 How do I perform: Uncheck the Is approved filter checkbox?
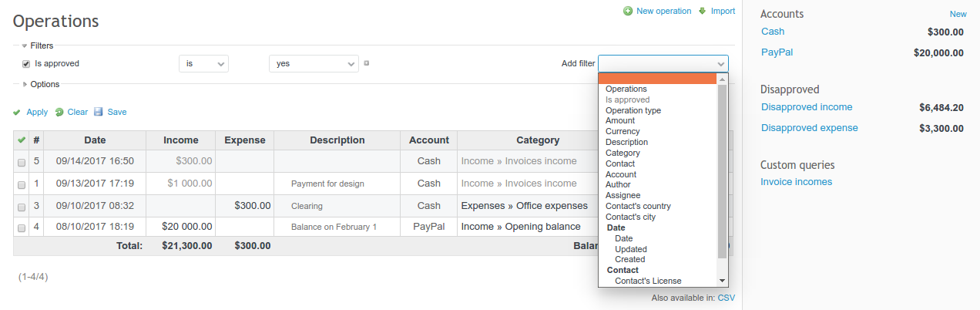click(26, 64)
